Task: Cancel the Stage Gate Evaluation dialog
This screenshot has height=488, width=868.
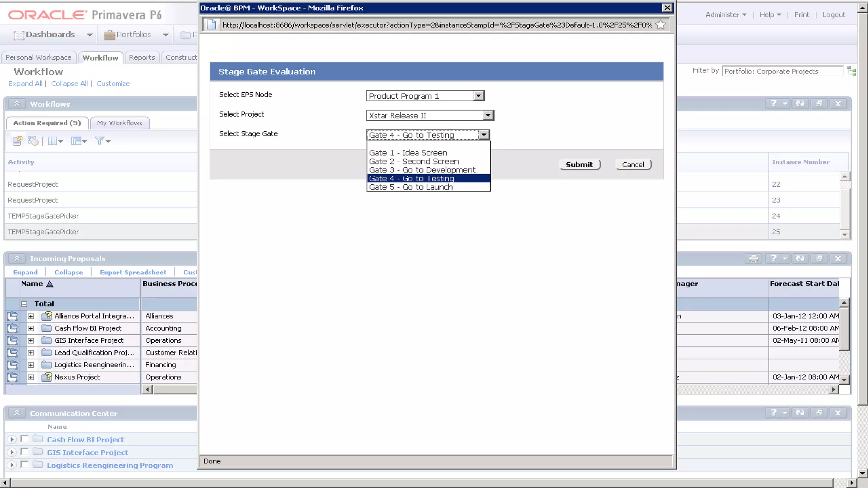Action: [633, 164]
